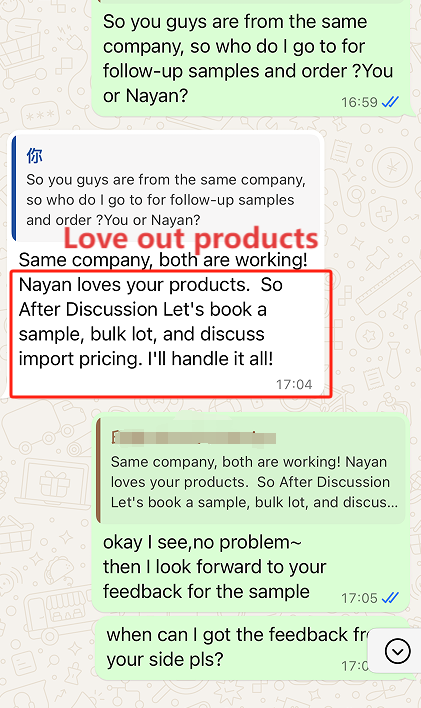Click the blurred sender name in quote
421x708 pixels.
point(193,438)
